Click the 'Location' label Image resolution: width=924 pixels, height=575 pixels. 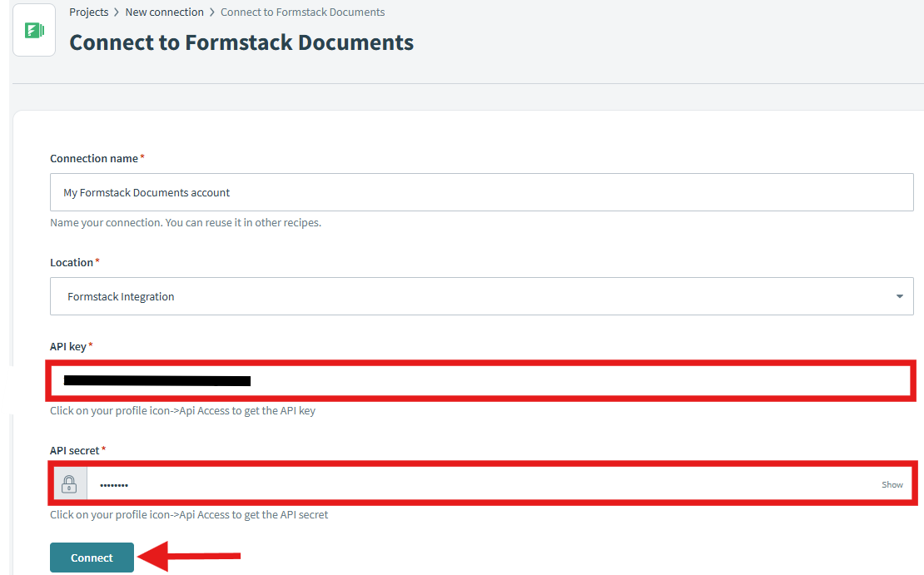(x=72, y=262)
